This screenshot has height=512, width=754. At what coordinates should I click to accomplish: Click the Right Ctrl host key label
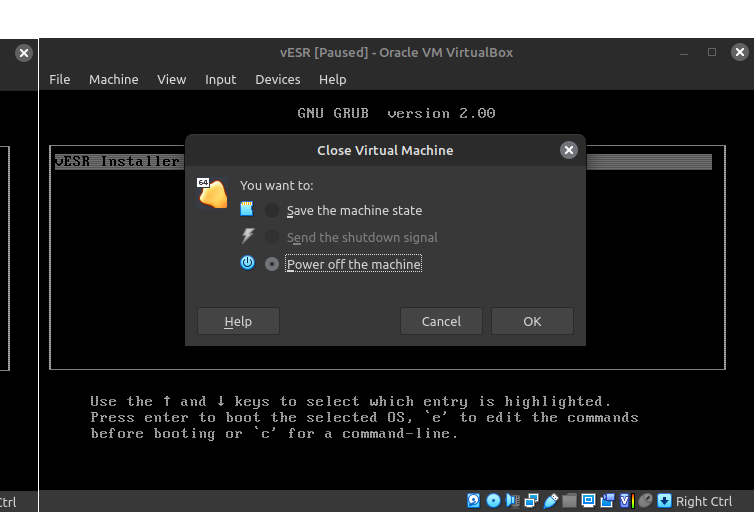[704, 501]
